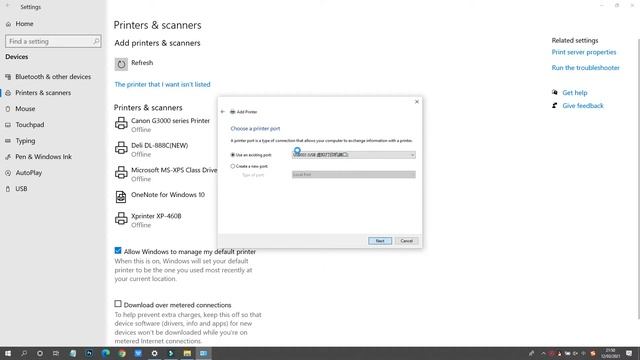The width and height of the screenshot is (640, 360).
Task: Click Run the troubleshooter link
Action: [585, 68]
